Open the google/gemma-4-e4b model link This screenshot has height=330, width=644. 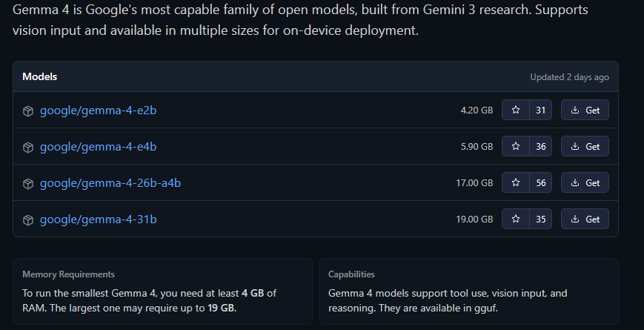click(98, 147)
